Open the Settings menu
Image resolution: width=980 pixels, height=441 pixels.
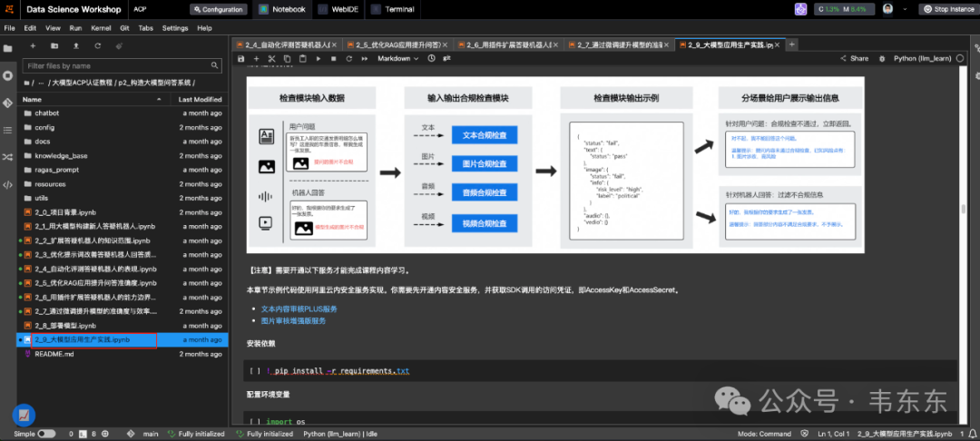pyautogui.click(x=175, y=28)
